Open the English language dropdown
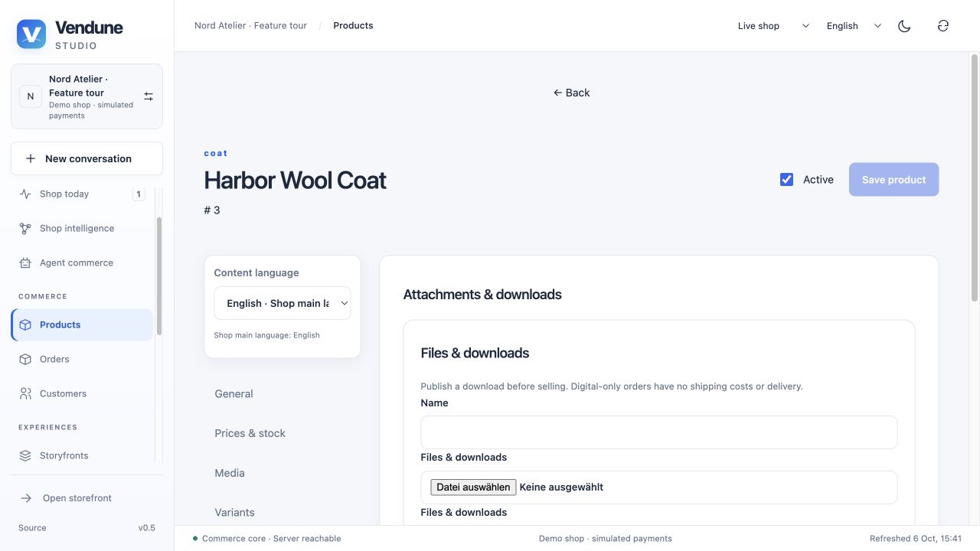Image resolution: width=980 pixels, height=551 pixels. 853,26
